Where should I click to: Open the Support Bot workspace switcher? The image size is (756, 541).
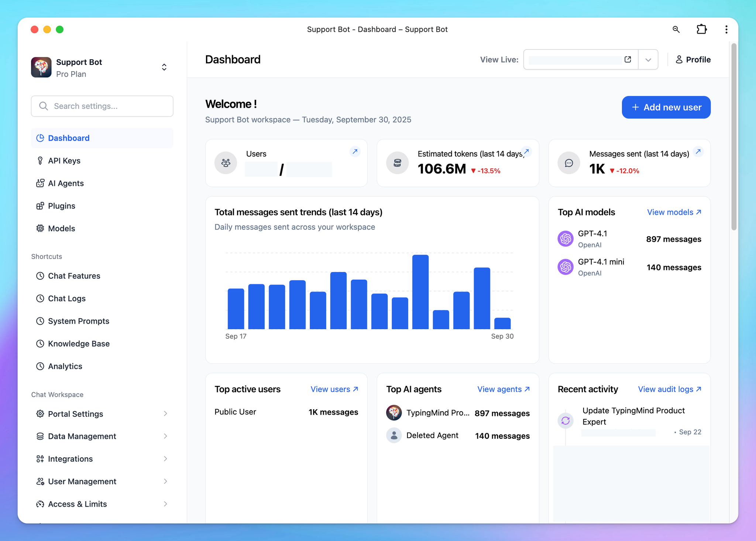(164, 67)
